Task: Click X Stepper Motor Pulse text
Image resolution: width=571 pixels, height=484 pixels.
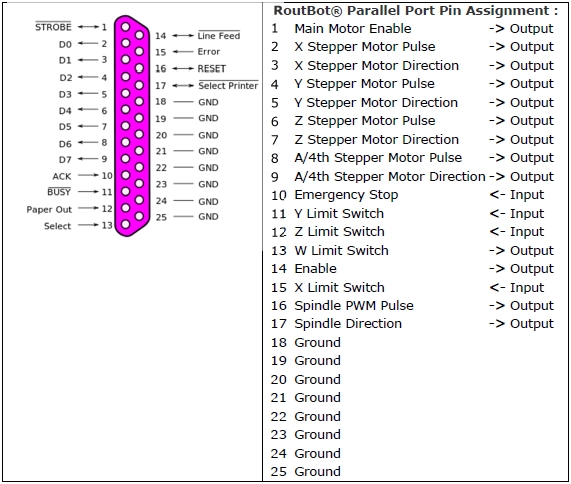Action: [x=365, y=47]
